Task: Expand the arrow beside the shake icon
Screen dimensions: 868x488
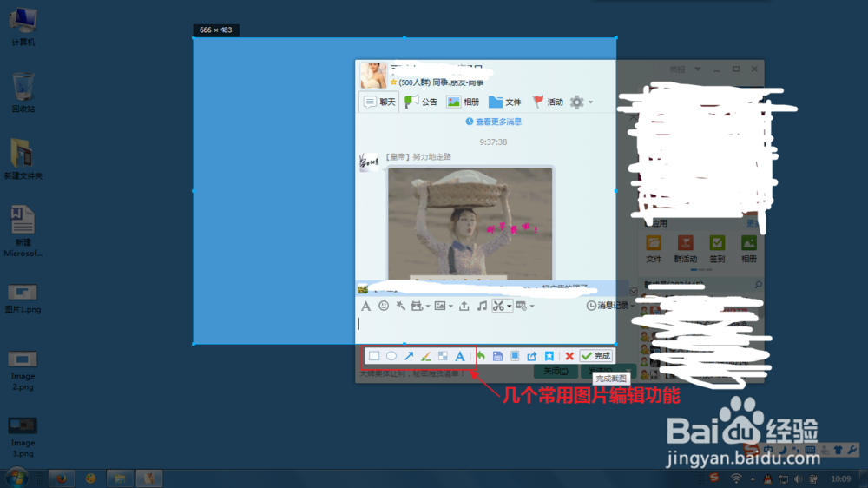Action: (x=428, y=307)
